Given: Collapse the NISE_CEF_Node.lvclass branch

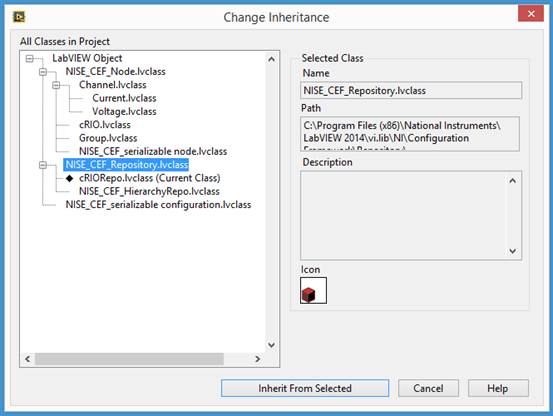Looking at the screenshot, I should pos(43,72).
